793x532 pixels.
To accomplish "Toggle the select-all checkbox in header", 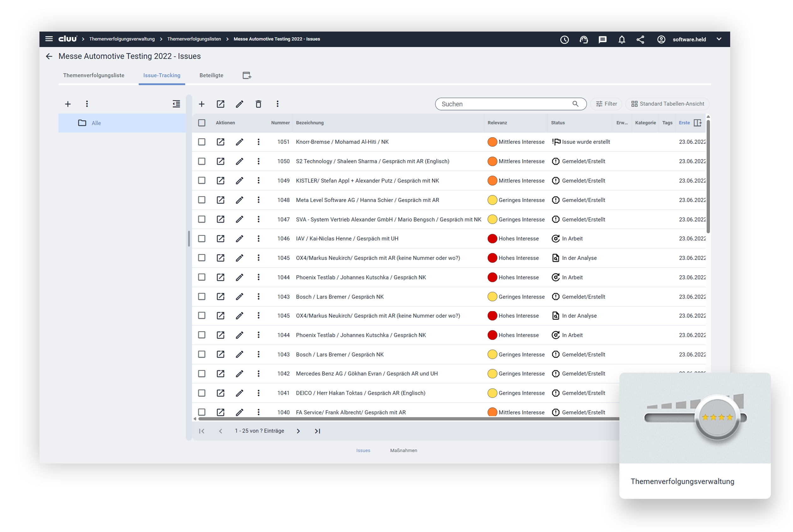I will coord(202,123).
